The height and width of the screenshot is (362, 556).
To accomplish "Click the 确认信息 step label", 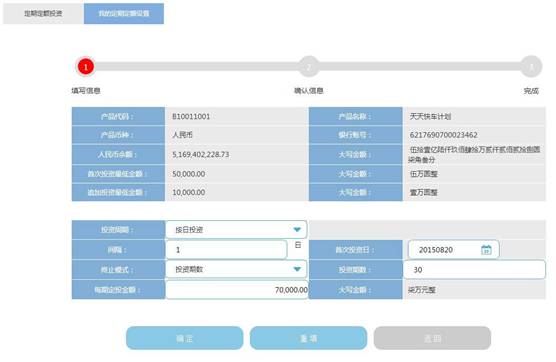I will point(309,91).
